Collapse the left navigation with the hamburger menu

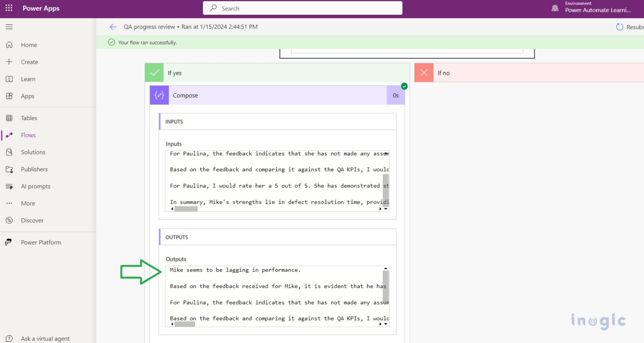click(8, 26)
